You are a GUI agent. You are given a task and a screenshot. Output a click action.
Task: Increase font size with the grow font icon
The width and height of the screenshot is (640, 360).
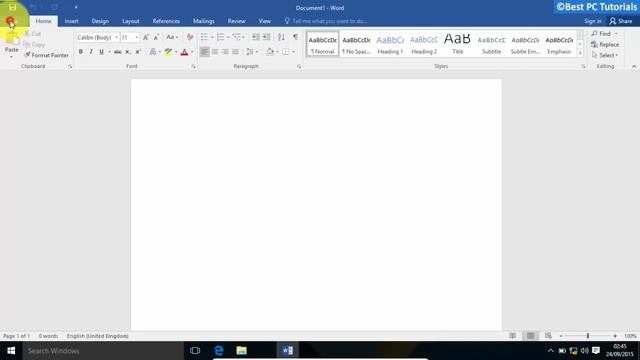[x=146, y=37]
